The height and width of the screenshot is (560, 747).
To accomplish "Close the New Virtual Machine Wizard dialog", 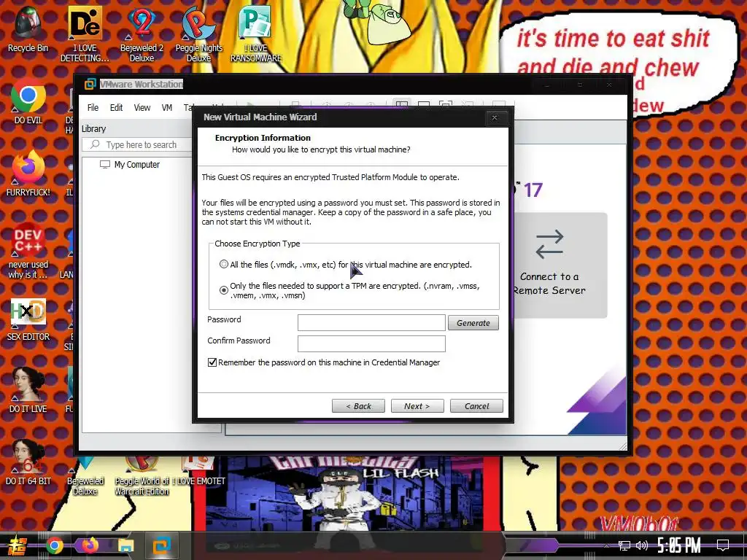I will tap(495, 117).
